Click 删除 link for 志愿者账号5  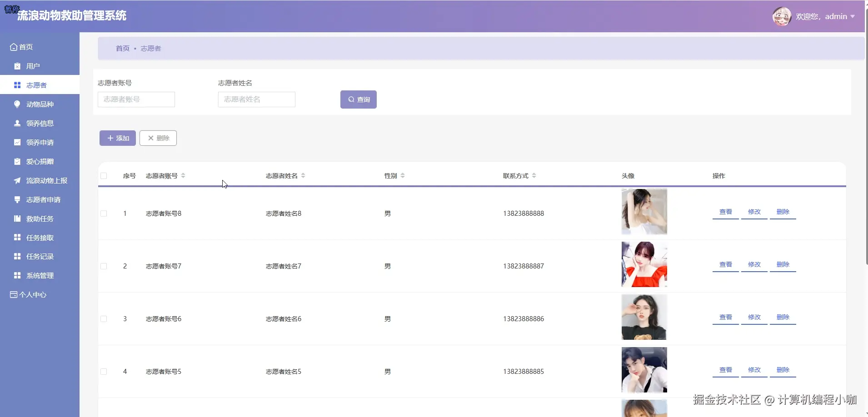[x=783, y=370]
